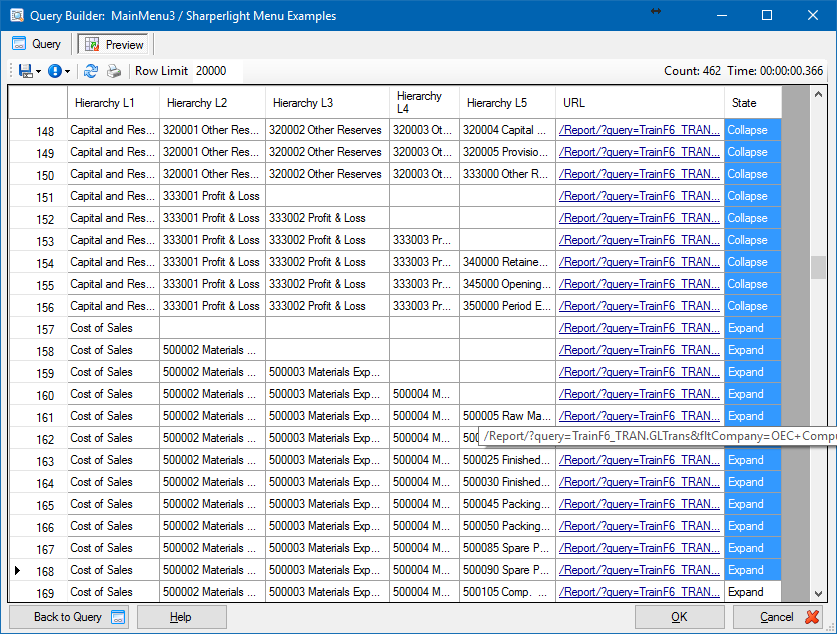Click the OK button
This screenshot has height=634, width=837.
click(680, 617)
